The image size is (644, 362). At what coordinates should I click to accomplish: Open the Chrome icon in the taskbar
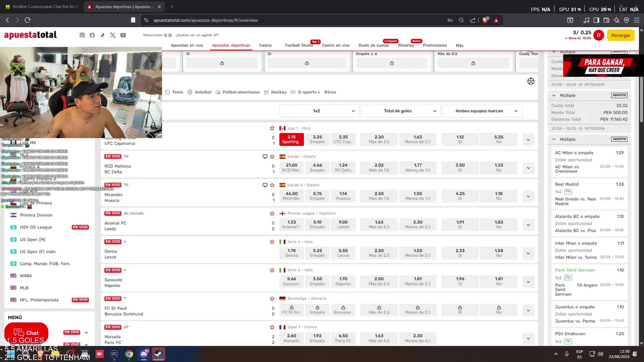(x=129, y=354)
